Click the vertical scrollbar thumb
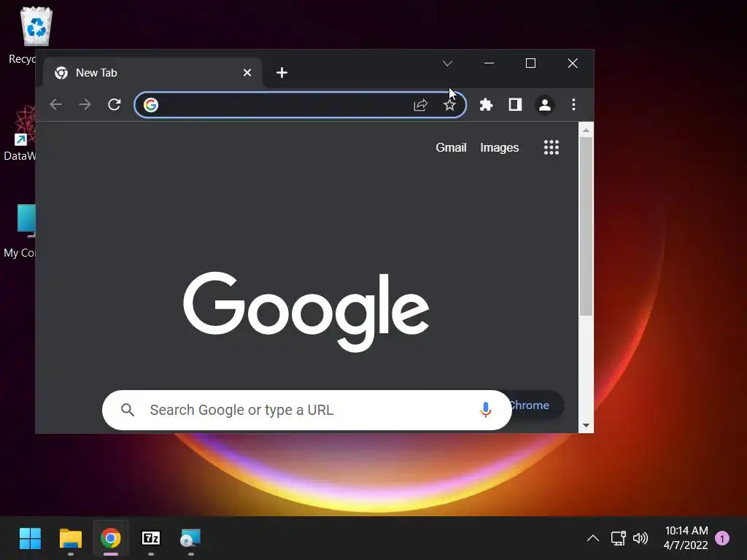Image resolution: width=747 pixels, height=560 pixels. [586, 226]
